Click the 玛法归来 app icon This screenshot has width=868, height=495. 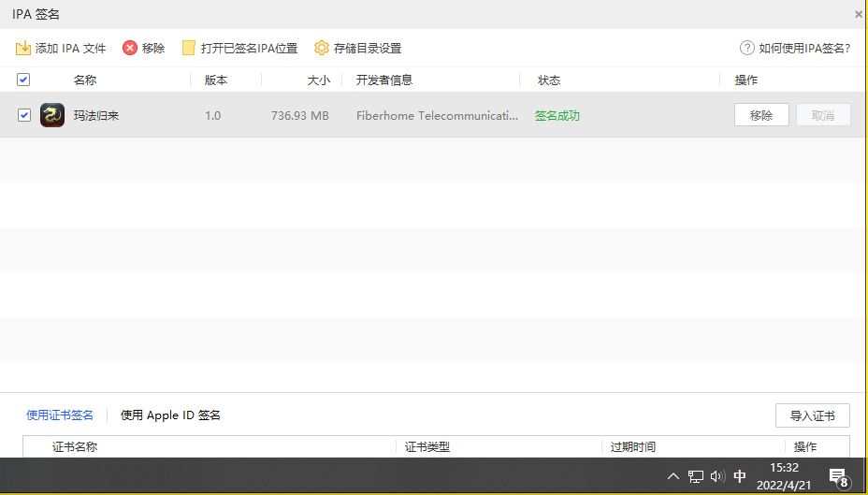[52, 115]
